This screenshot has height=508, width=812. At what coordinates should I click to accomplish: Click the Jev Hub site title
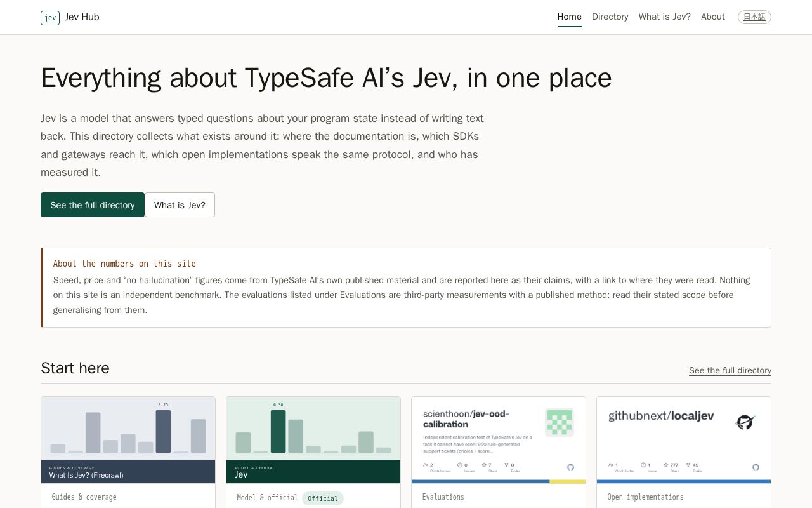tap(82, 17)
